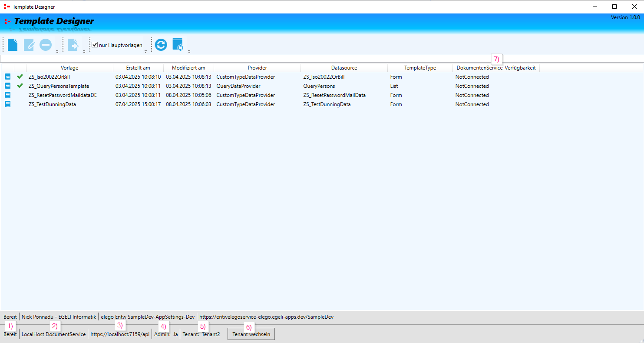Click the QueryPersons datasource cell

coord(319,86)
